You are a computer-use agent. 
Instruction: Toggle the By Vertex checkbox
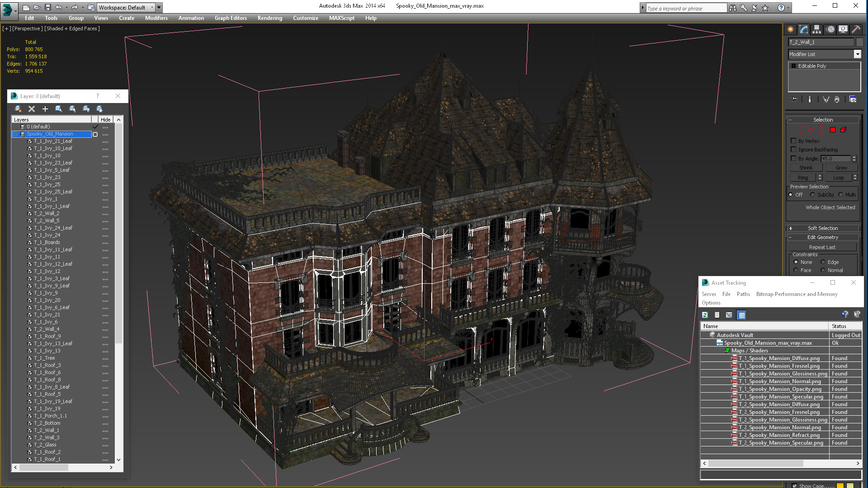pyautogui.click(x=793, y=141)
